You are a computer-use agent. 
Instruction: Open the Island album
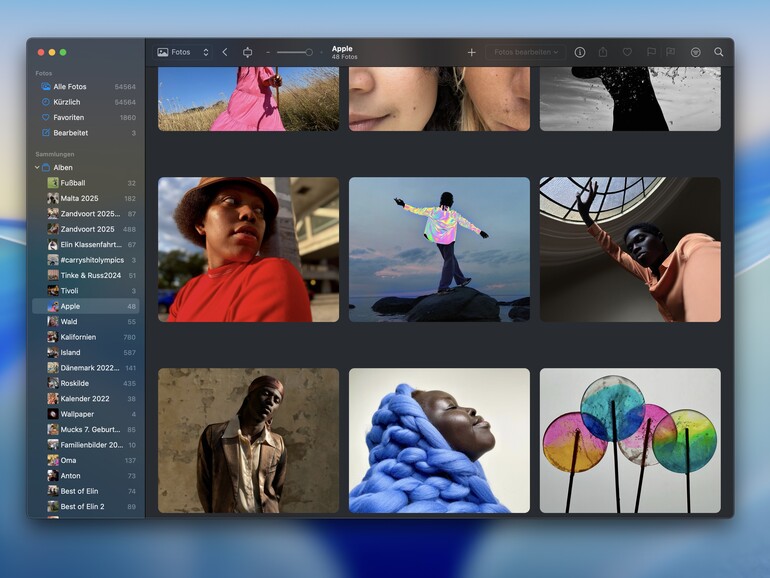click(86, 353)
